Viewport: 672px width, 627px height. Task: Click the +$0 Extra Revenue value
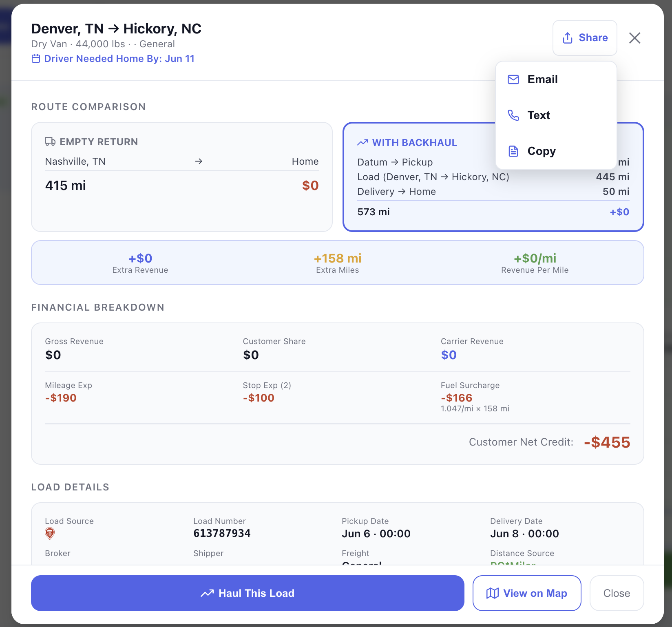[140, 258]
